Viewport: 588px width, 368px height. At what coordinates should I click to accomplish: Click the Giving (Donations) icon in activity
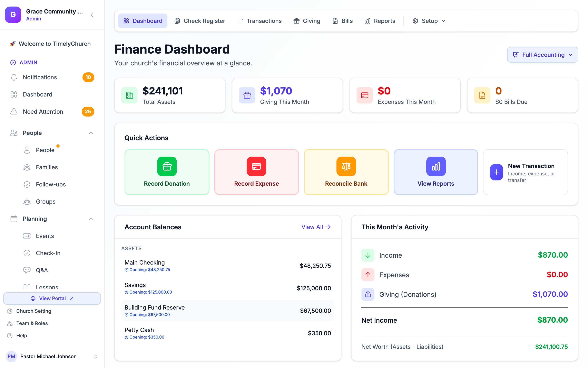click(x=368, y=294)
